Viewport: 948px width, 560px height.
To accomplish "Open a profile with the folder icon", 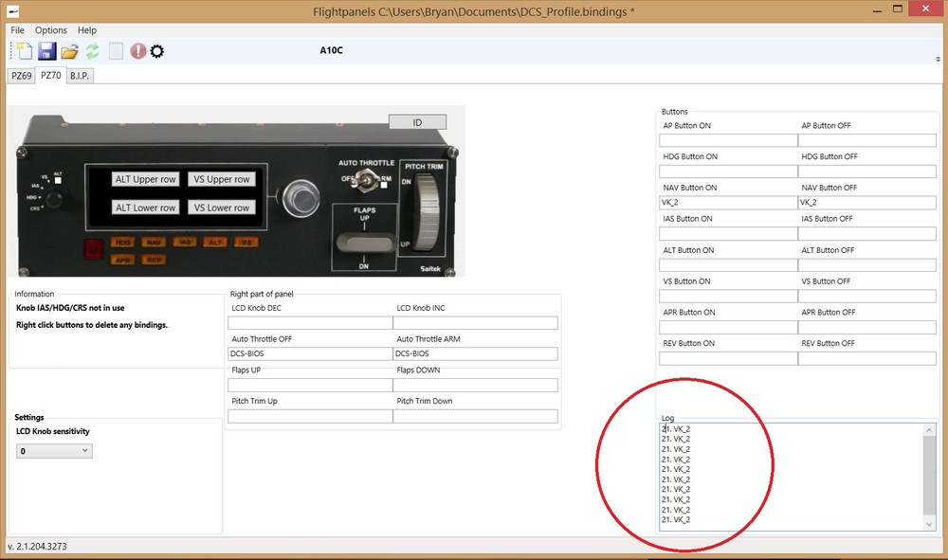I will [x=69, y=51].
